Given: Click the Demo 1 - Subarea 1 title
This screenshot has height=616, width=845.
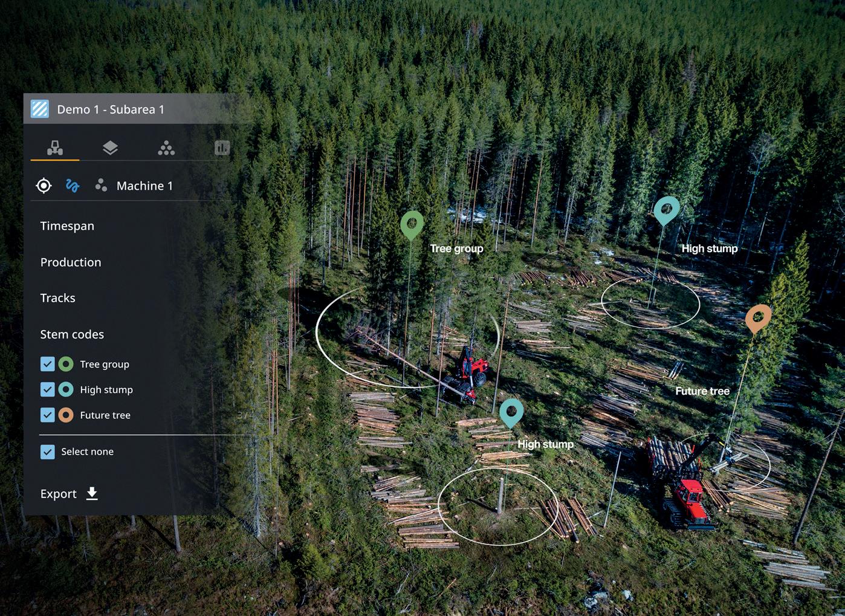Looking at the screenshot, I should pos(111,109).
